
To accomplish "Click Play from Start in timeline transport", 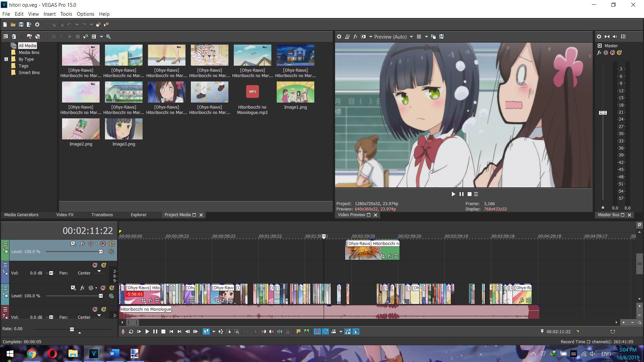I will 139,331.
